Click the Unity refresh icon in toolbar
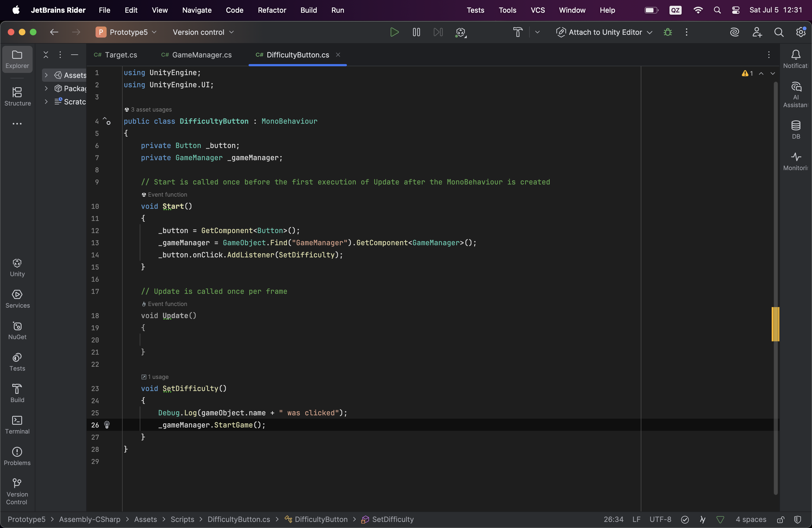 [x=461, y=32]
